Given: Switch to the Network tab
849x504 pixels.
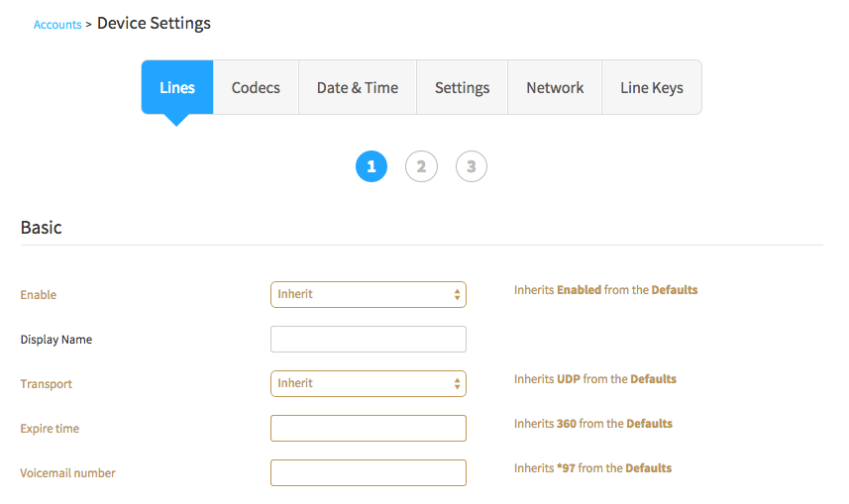Looking at the screenshot, I should (555, 87).
